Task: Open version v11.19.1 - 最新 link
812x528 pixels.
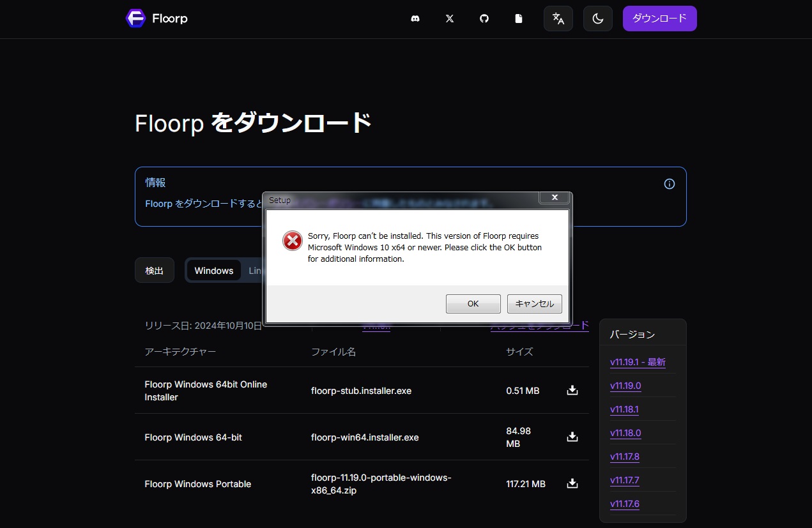Action: (638, 362)
